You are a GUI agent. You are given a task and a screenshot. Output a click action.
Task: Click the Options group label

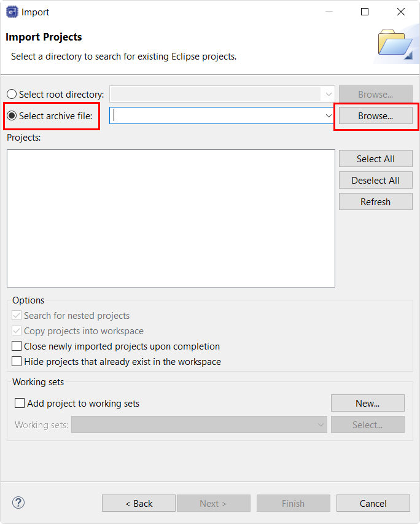28,300
